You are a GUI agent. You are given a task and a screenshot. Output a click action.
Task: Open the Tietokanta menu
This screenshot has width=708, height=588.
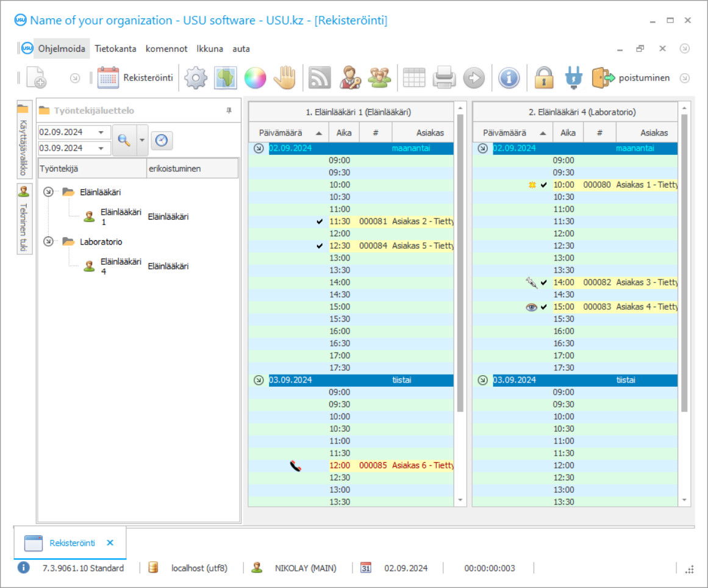pos(115,48)
